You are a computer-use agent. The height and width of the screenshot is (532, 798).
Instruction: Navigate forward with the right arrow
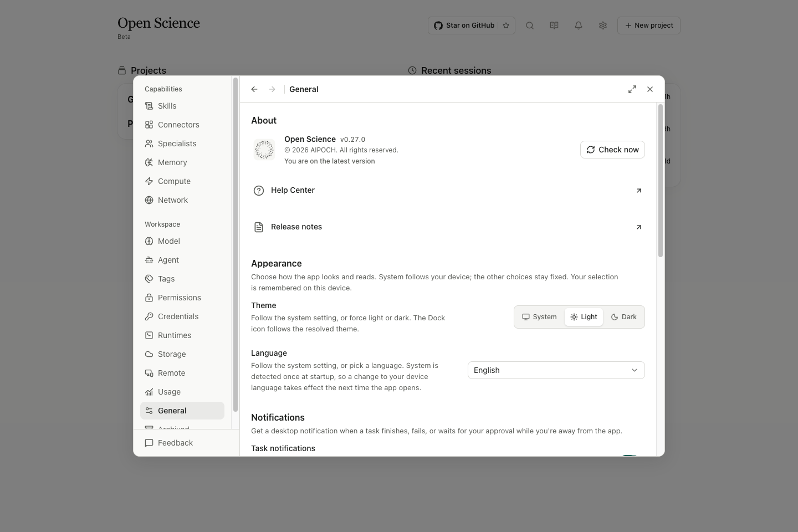[272, 89]
